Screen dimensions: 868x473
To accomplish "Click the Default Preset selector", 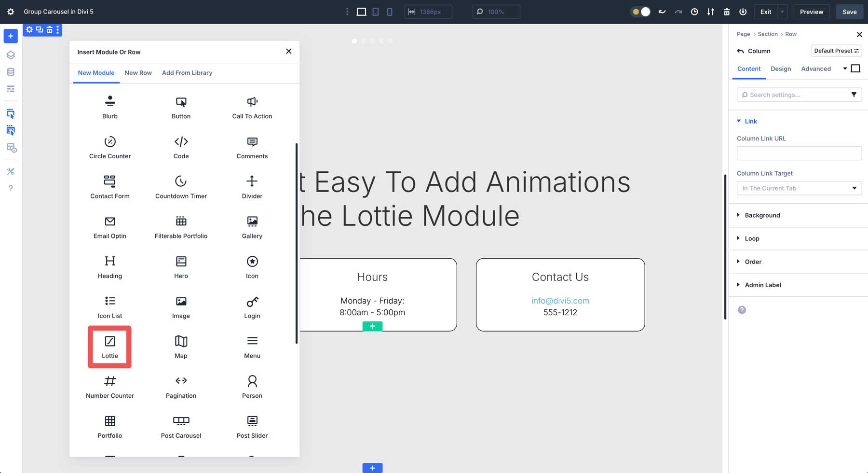I will point(836,51).
